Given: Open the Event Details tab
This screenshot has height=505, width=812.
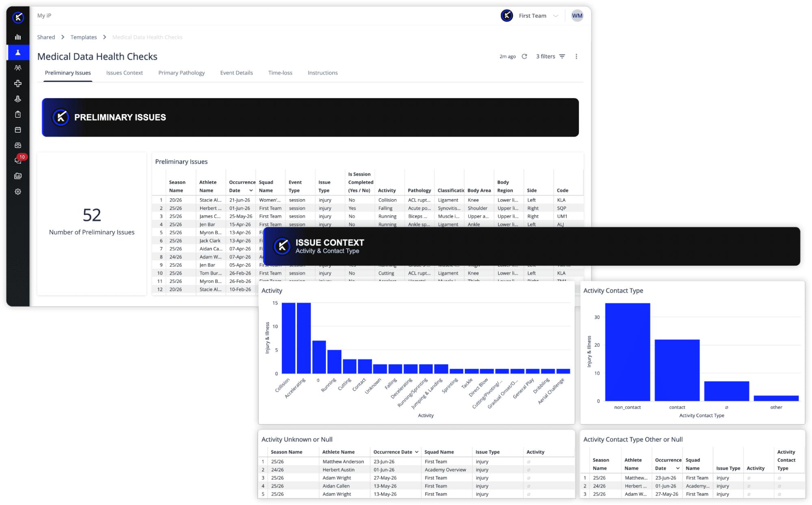Looking at the screenshot, I should click(236, 73).
